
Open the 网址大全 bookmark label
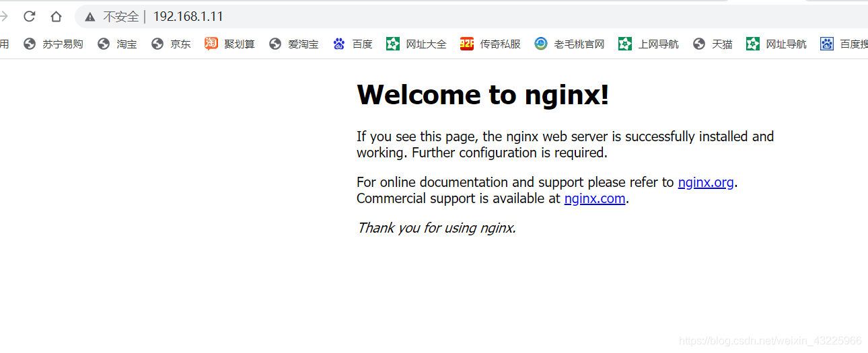[x=426, y=44]
